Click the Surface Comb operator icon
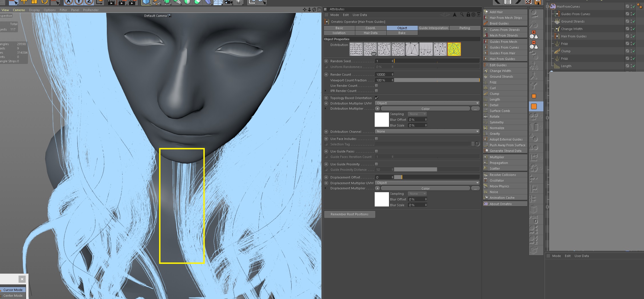The height and width of the screenshot is (299, 644). [486, 111]
